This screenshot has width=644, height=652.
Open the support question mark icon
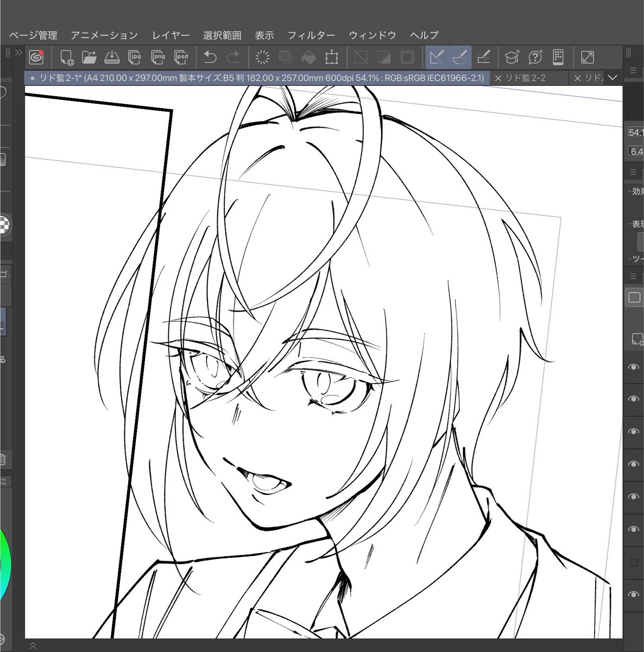click(535, 57)
